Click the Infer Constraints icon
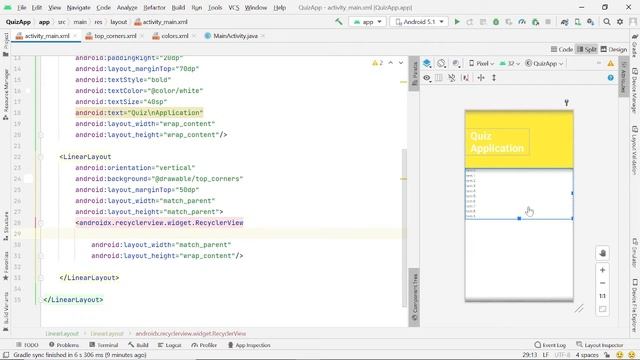 tap(465, 78)
